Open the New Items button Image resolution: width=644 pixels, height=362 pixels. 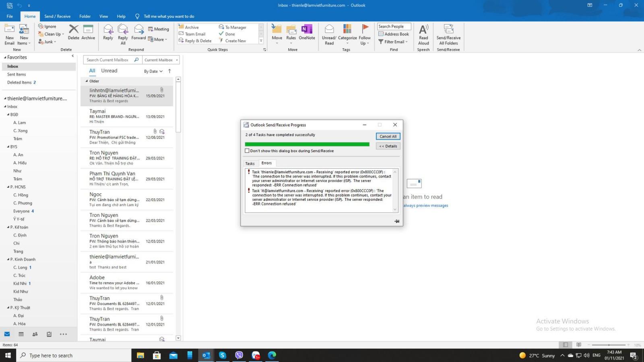coord(23,35)
